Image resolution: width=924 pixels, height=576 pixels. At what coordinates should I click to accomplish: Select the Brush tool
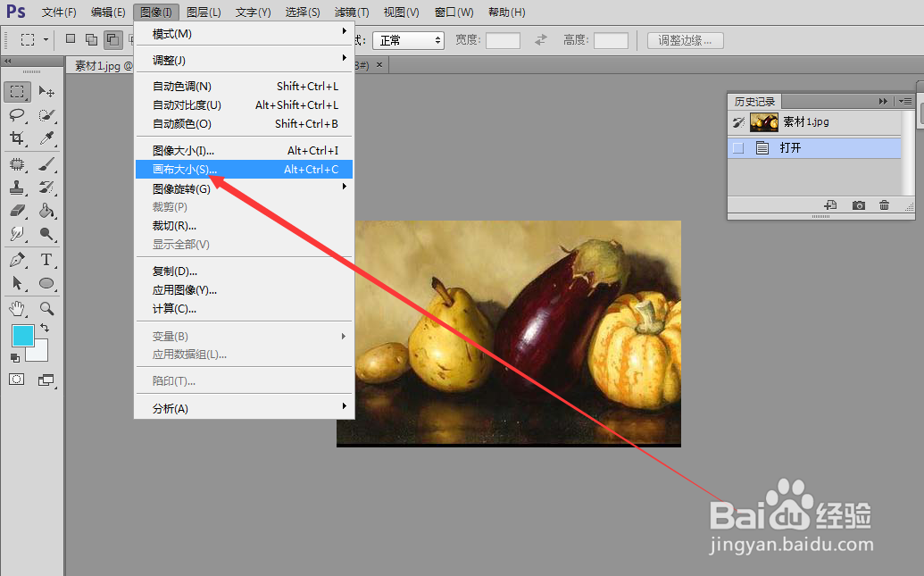[46, 164]
